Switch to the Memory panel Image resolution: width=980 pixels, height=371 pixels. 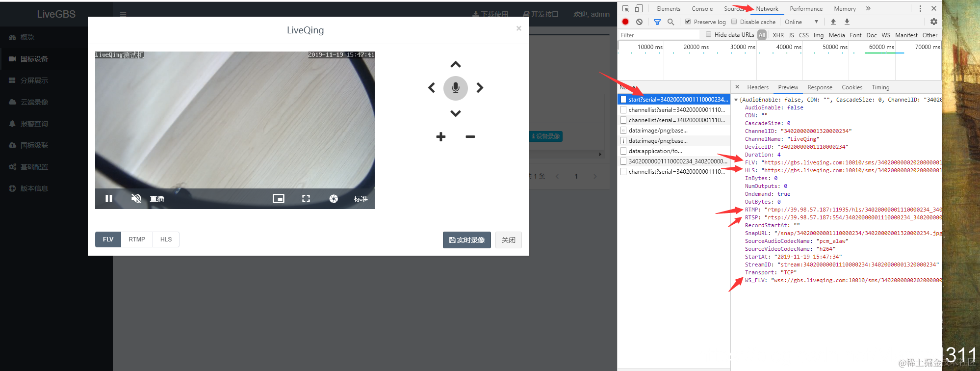(x=845, y=9)
